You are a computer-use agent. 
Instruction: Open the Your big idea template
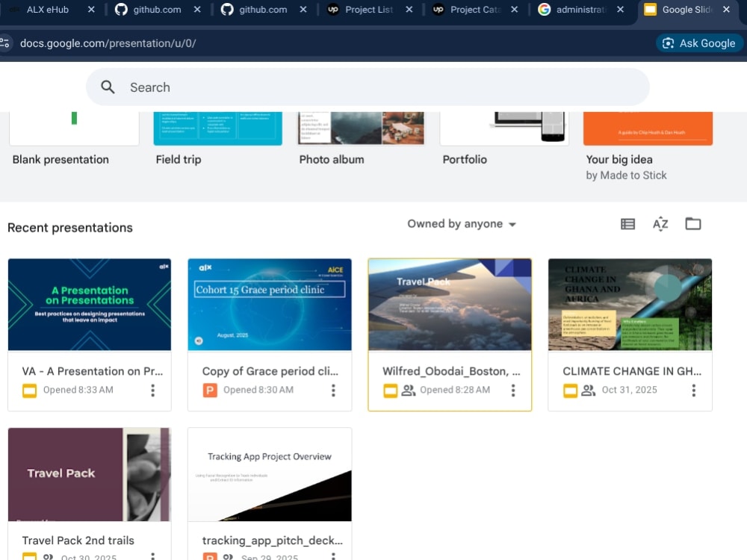(648, 128)
